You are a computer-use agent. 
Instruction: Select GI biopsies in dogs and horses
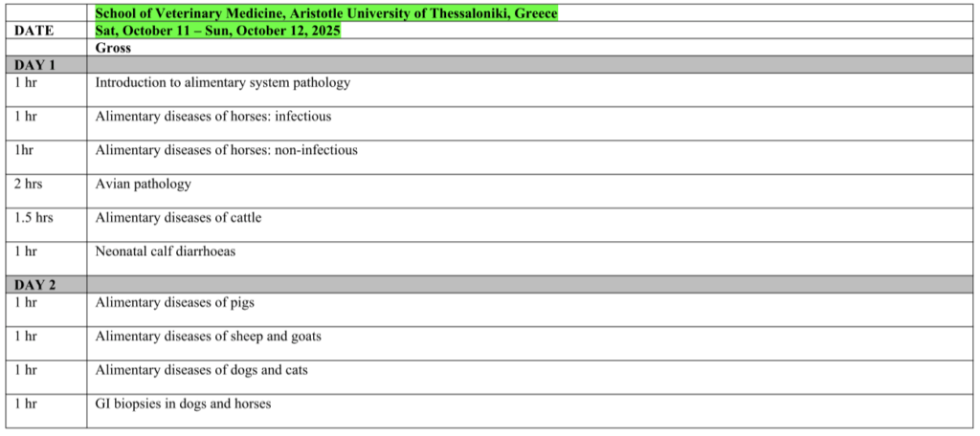tap(183, 404)
